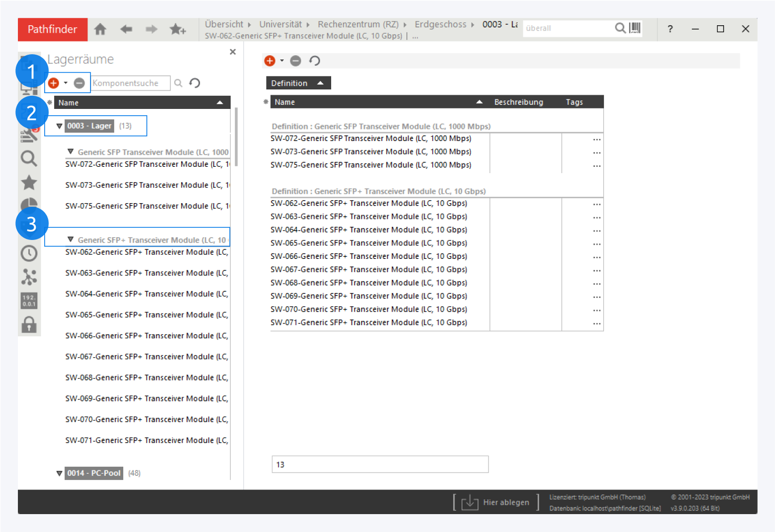
Task: Open the IP address management icon
Action: [x=29, y=300]
